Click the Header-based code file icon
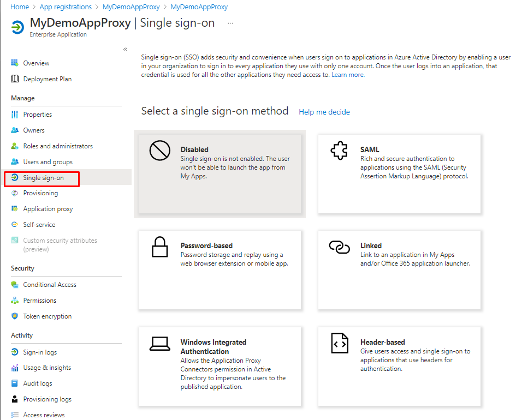This screenshot has width=516, height=420. coord(339,344)
